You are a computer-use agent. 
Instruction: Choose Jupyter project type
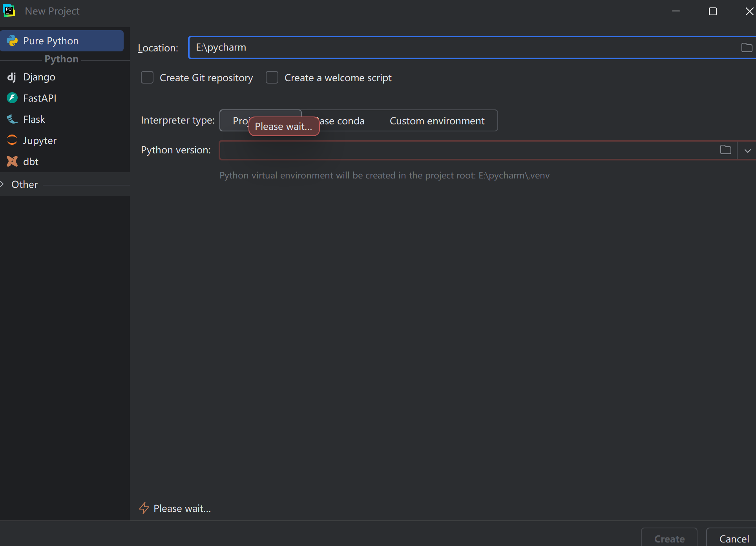65,140
